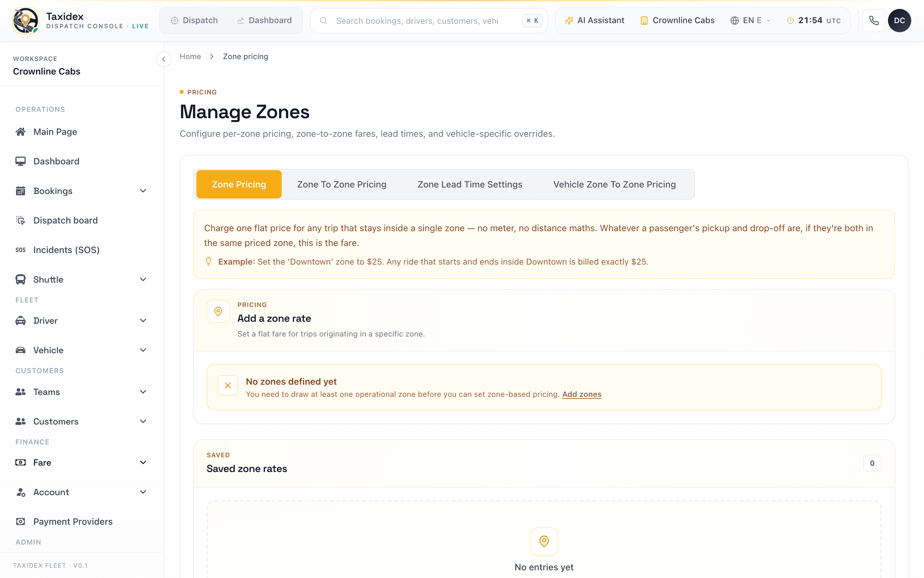Open Crownline Cabs company switcher
Screen dimensions: 924x578
click(677, 21)
